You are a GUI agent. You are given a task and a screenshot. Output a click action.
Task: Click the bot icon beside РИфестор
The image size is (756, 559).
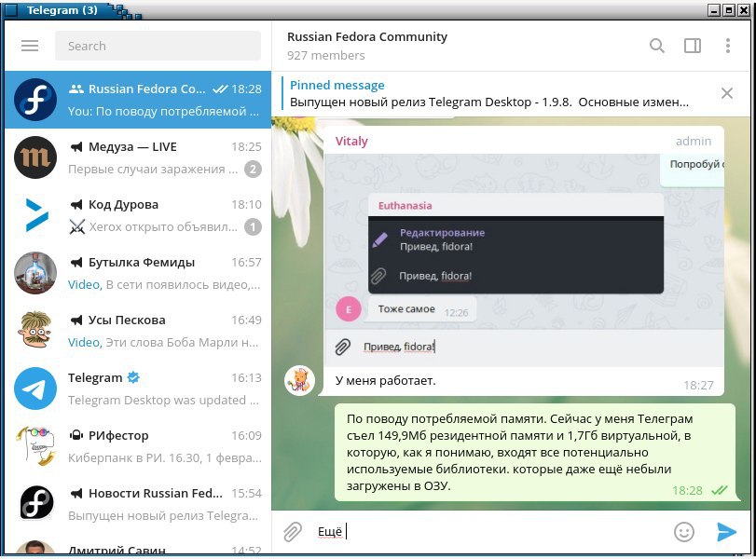coord(76,436)
